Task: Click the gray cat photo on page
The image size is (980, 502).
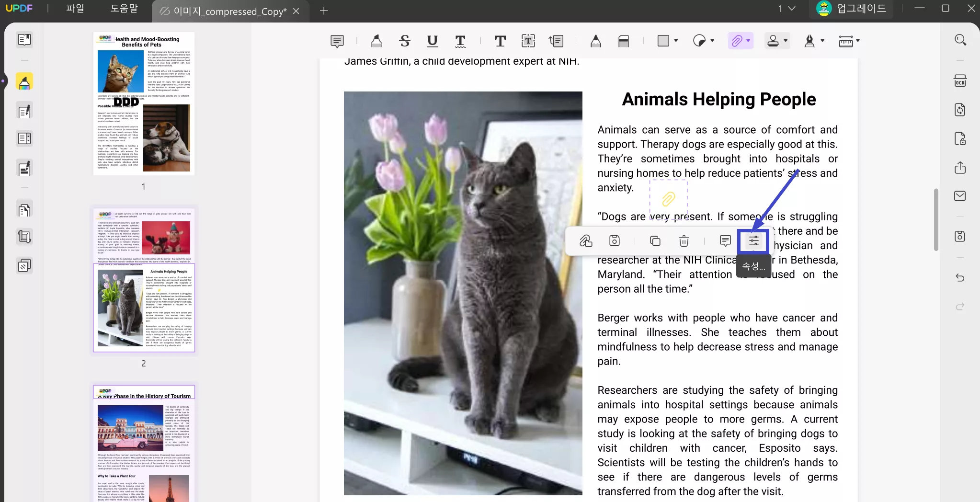Action: pyautogui.click(x=463, y=293)
